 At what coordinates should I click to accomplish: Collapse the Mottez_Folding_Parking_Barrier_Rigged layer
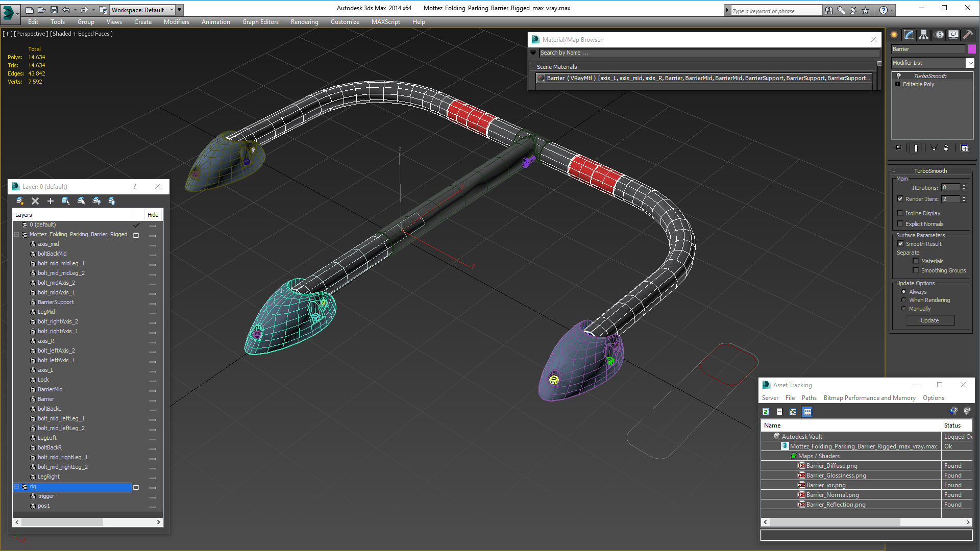click(x=17, y=235)
